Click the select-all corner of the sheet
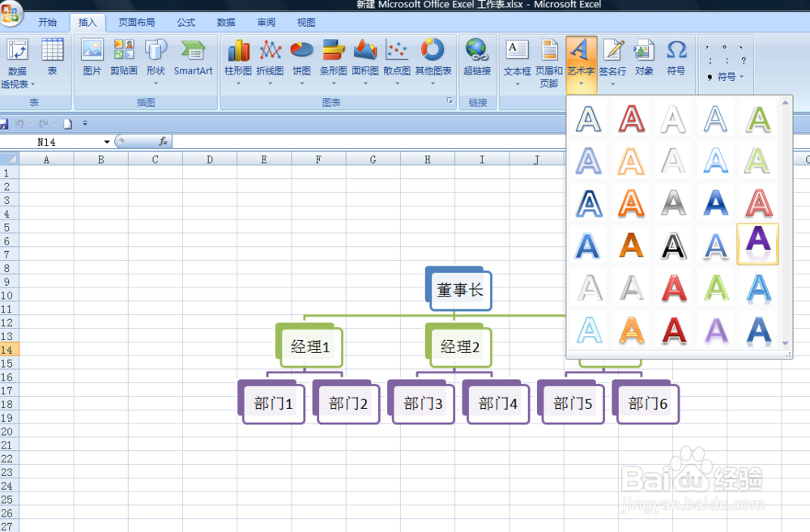Screen dimensions: 810x532 (9, 159)
